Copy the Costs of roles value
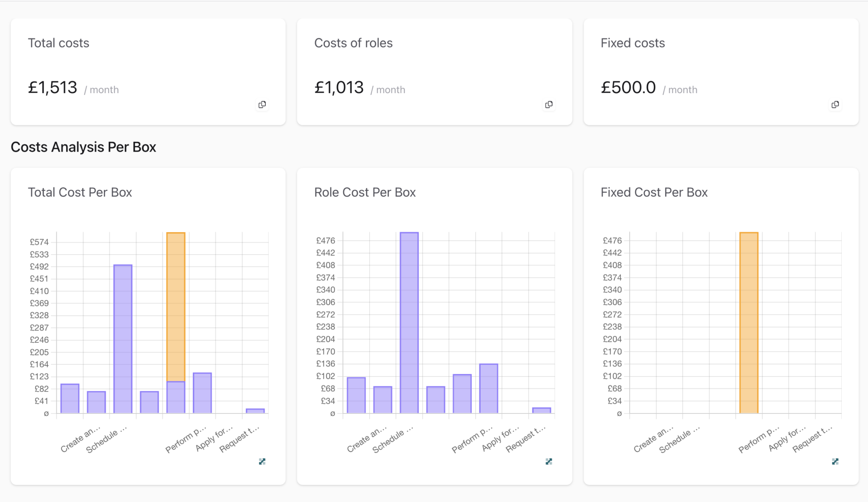This screenshot has height=502, width=868. pos(548,105)
